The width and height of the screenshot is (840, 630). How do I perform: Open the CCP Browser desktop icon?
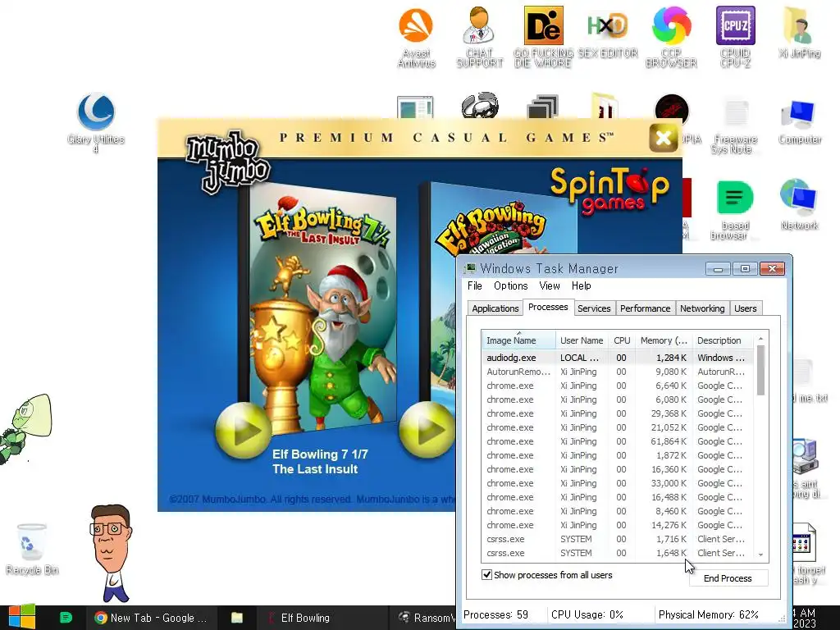pos(671,36)
